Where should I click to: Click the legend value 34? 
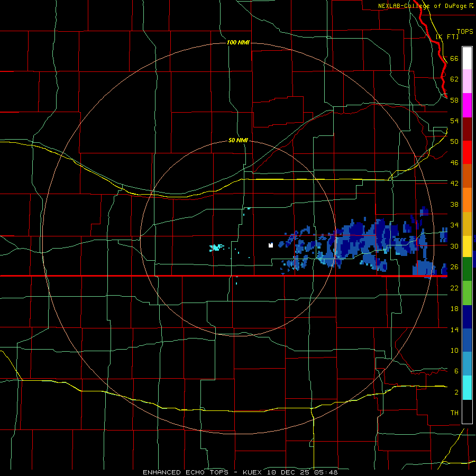[454, 225]
